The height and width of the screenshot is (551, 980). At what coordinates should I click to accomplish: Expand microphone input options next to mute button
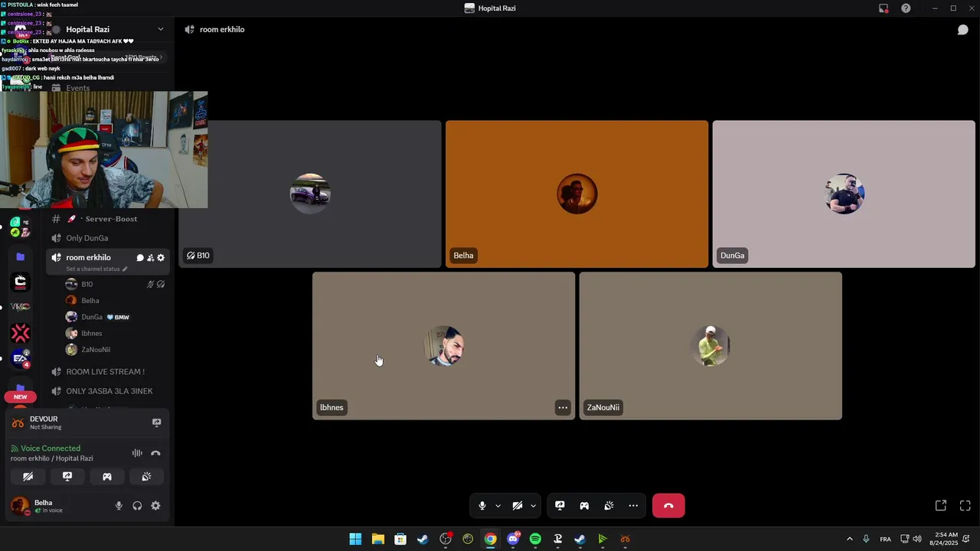pyautogui.click(x=498, y=506)
